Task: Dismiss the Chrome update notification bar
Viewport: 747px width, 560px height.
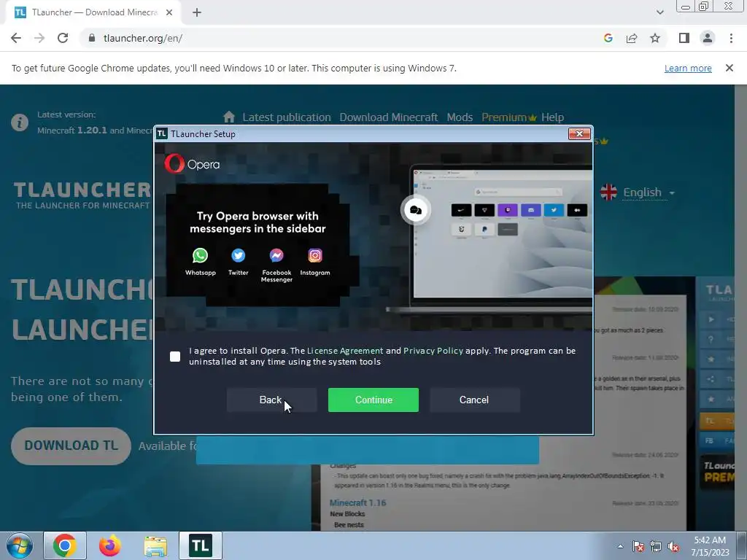Action: coord(729,68)
